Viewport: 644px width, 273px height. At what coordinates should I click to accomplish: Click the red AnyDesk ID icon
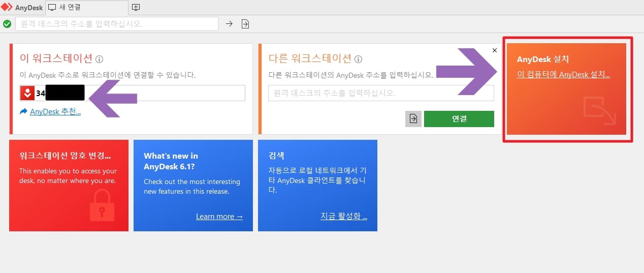coord(27,93)
